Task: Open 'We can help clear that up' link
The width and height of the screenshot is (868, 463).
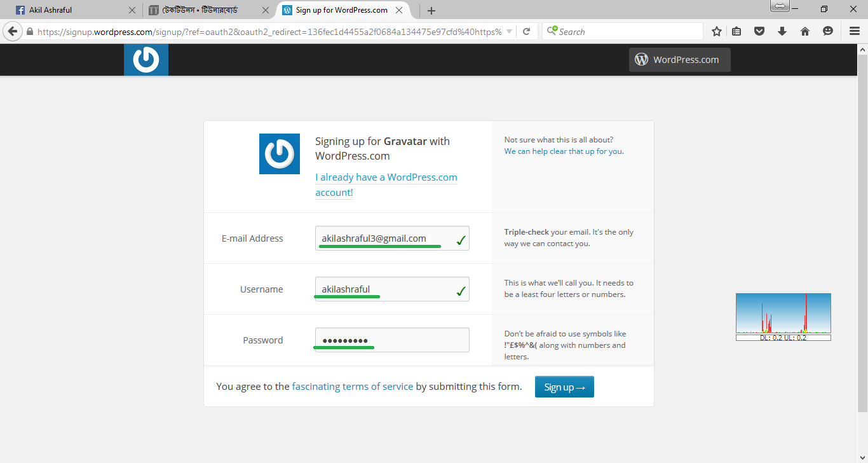Action: [x=564, y=151]
